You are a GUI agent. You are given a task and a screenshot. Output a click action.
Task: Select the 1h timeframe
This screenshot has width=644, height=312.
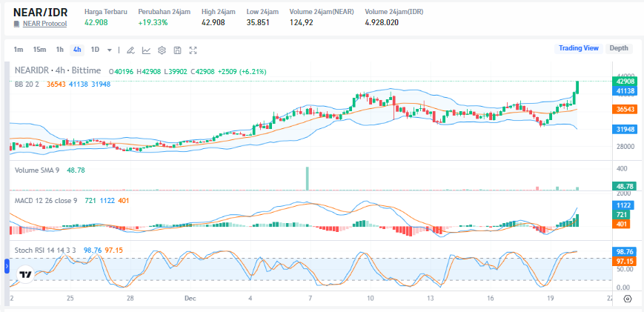pyautogui.click(x=59, y=50)
